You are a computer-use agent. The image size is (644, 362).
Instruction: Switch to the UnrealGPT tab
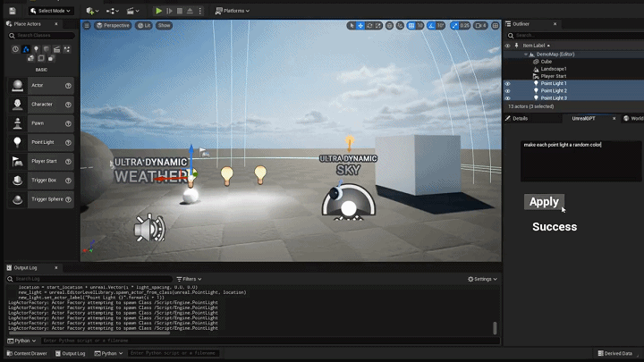pos(583,118)
